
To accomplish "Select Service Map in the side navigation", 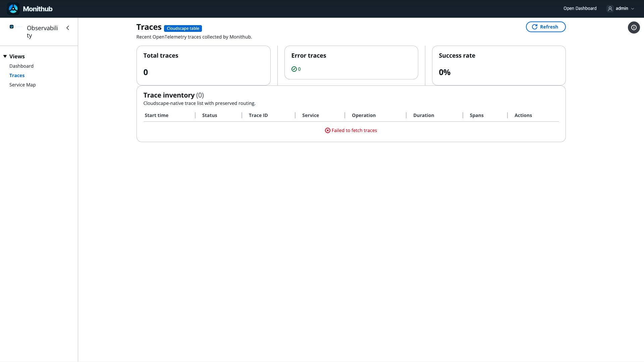I will tap(22, 85).
